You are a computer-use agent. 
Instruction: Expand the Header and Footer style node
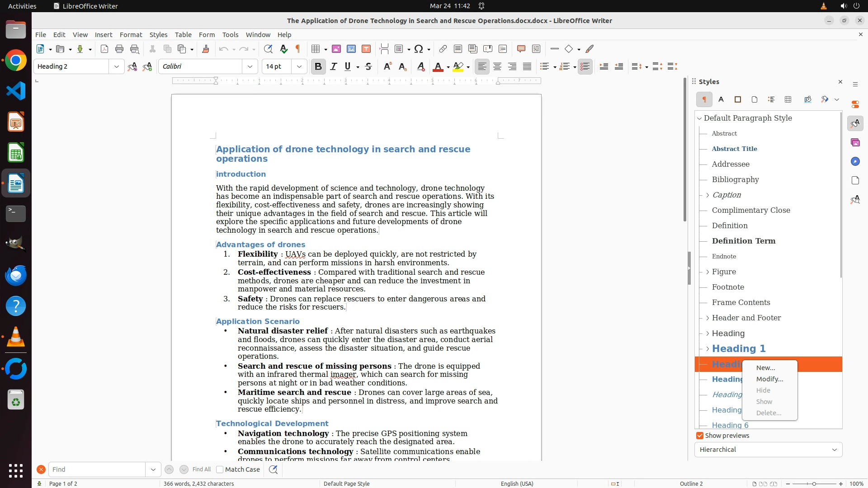tap(708, 318)
